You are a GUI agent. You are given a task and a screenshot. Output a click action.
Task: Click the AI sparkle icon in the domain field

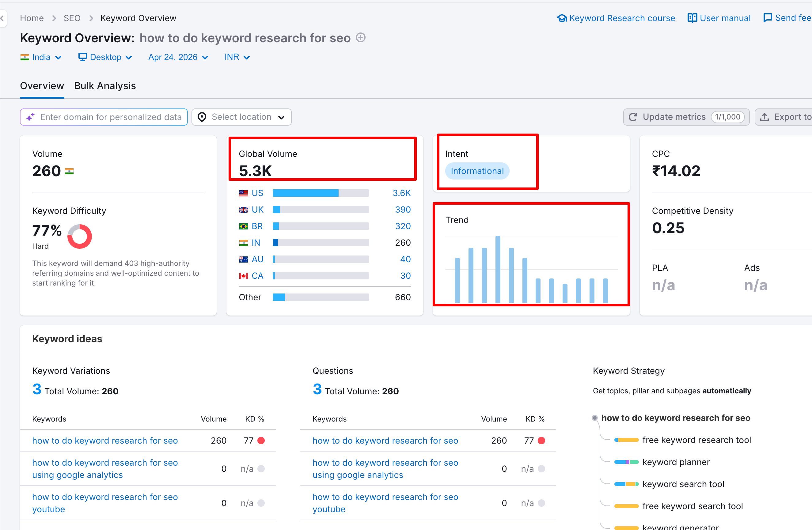[x=30, y=117]
